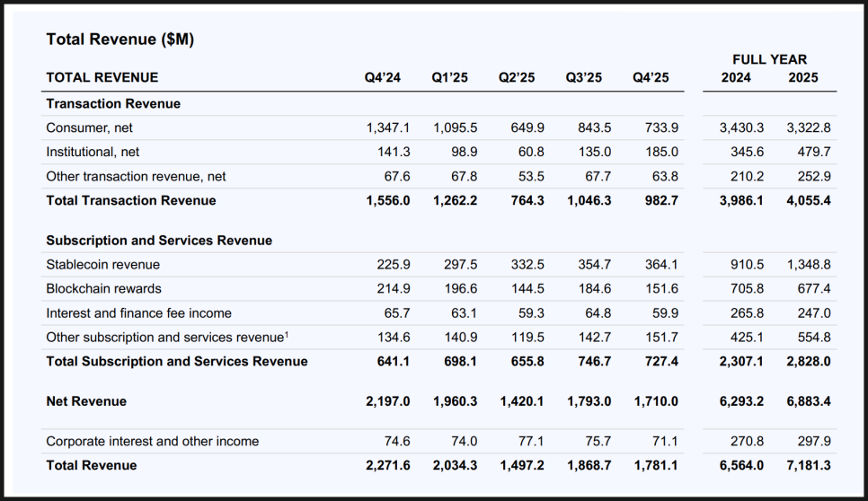Open footnote on Other subscription and services revenue
The width and height of the screenshot is (868, 501).
pyautogui.click(x=286, y=335)
